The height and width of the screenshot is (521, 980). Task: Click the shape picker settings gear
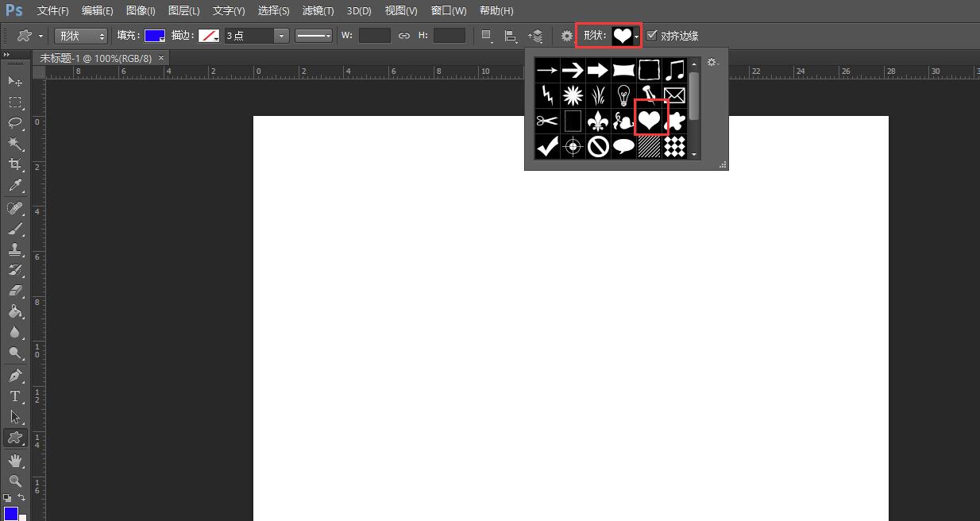click(x=712, y=63)
